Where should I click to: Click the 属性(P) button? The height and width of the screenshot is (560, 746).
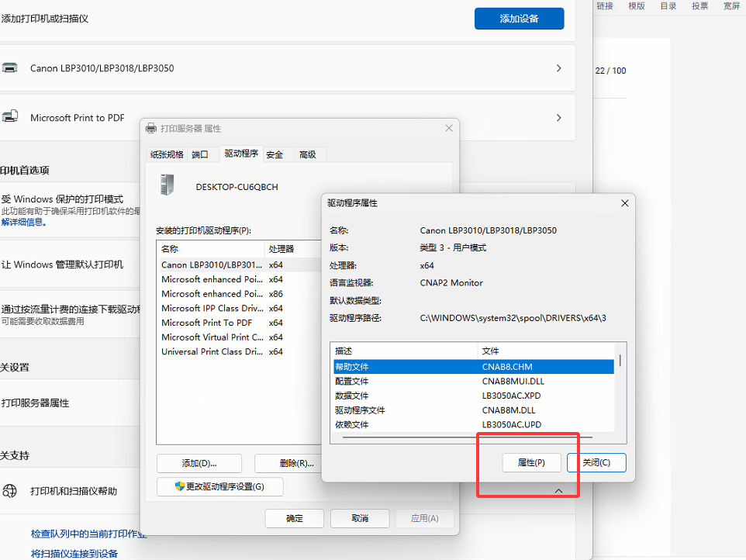(531, 462)
